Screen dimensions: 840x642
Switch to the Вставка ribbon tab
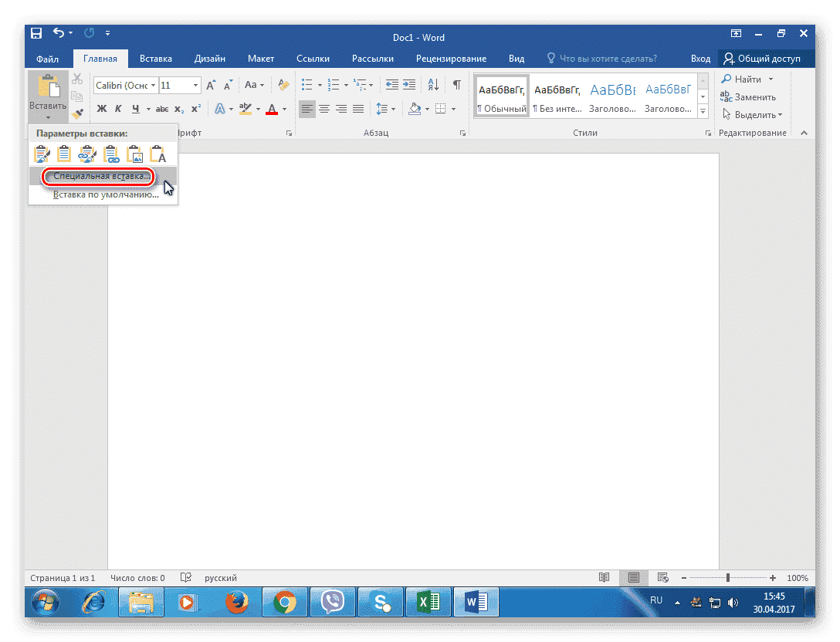tap(155, 59)
